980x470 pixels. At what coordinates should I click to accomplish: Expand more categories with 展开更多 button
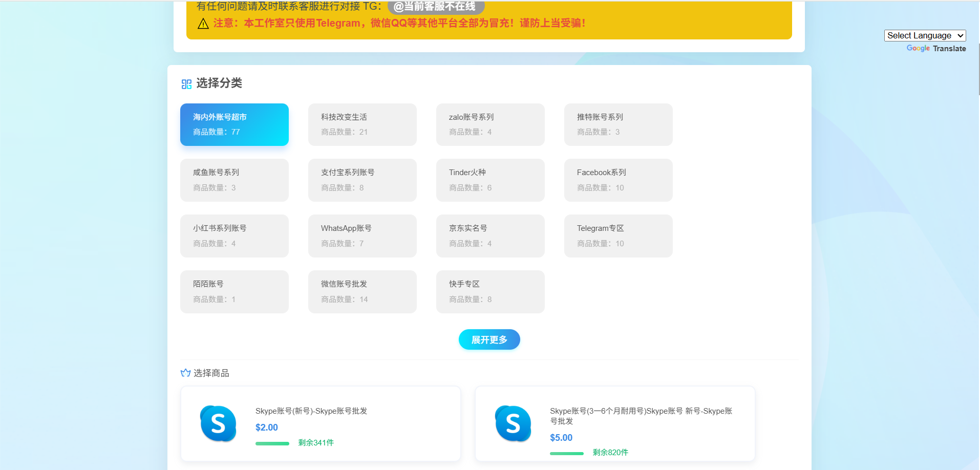[489, 340]
